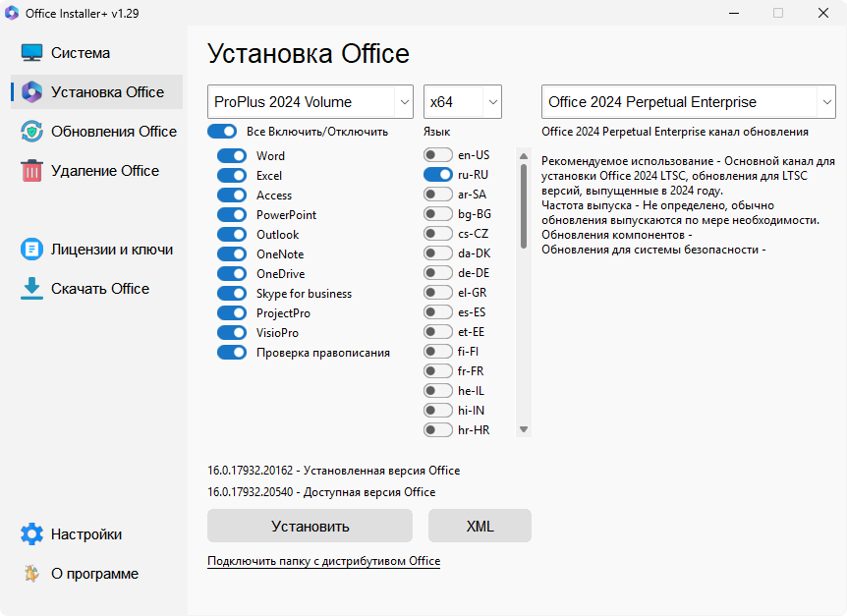This screenshot has width=847, height=616.
Task: Expand the x64 architecture dropdown
Action: click(x=462, y=102)
